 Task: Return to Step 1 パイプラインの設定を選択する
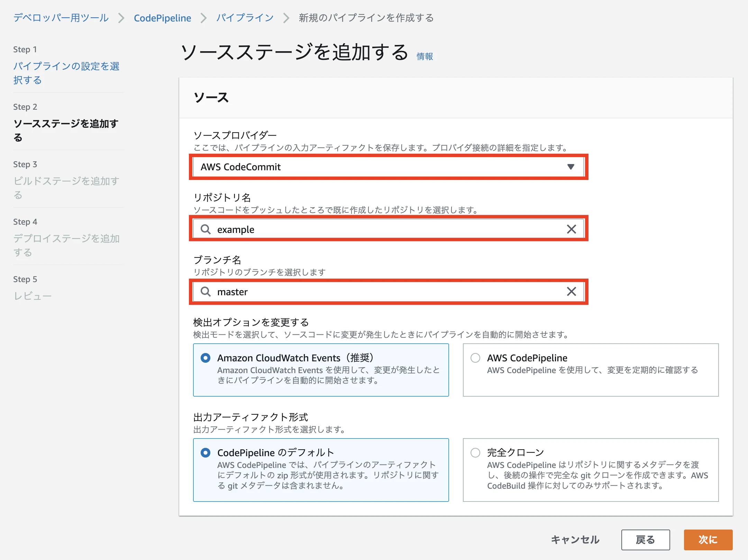(x=66, y=73)
